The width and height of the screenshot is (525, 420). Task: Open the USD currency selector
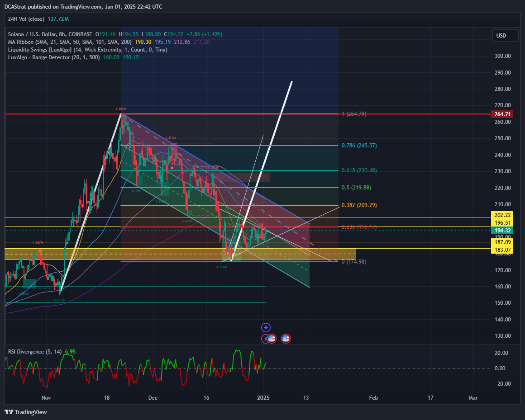(x=505, y=35)
